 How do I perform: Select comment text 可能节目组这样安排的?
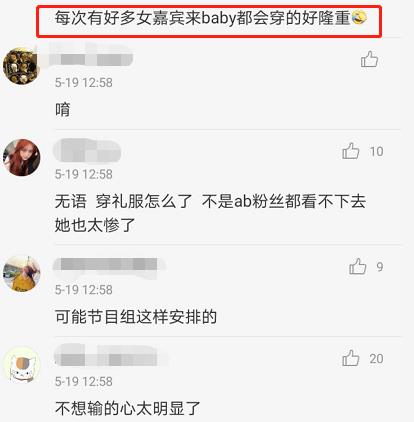pos(136,317)
